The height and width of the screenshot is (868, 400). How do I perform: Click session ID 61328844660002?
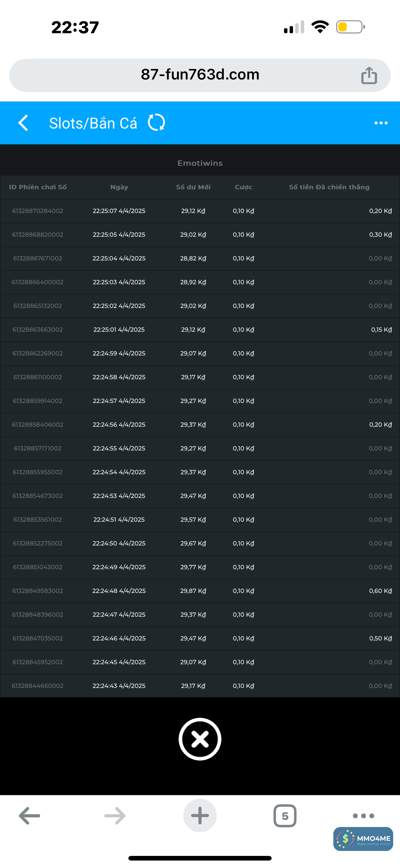click(x=38, y=686)
